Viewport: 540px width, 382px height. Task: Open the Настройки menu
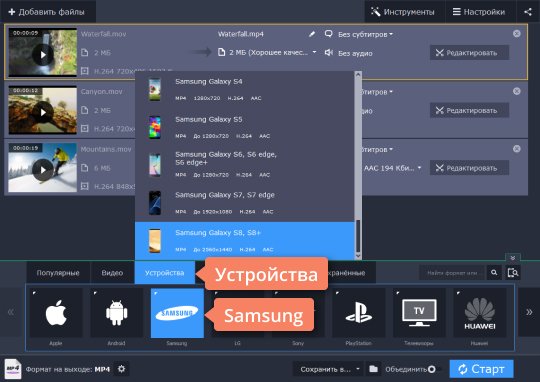479,12
